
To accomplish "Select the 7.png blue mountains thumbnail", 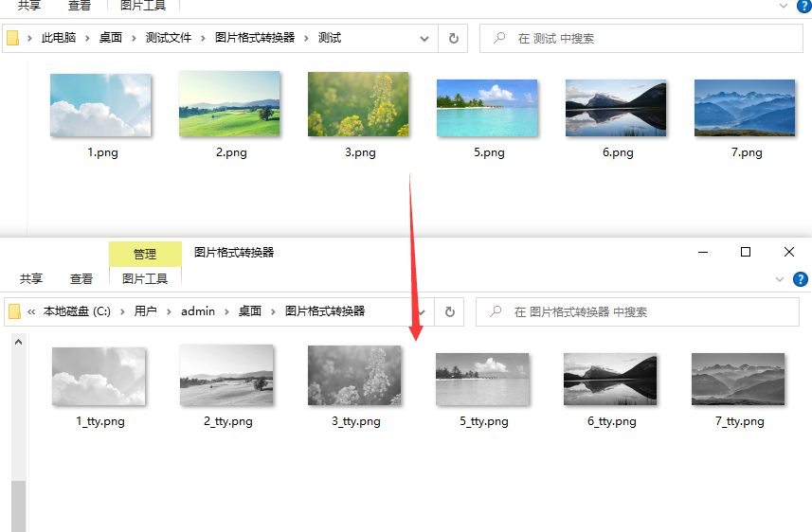I will [745, 108].
